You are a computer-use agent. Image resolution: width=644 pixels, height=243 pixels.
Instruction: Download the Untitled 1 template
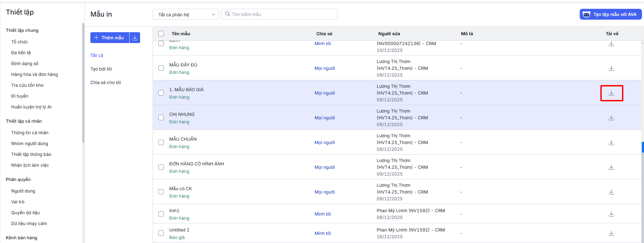click(x=611, y=234)
